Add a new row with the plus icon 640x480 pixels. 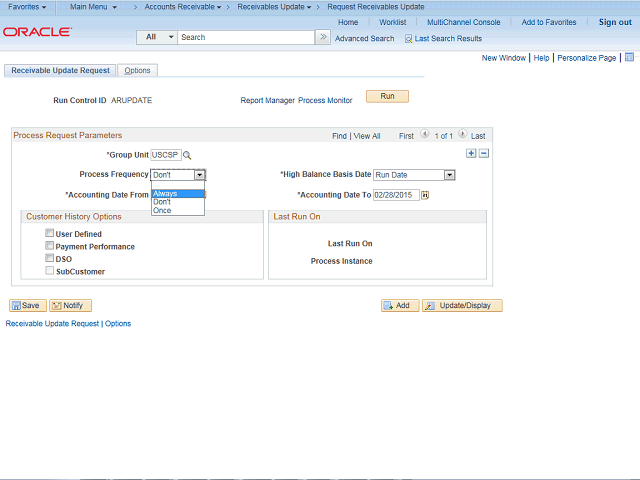471,153
